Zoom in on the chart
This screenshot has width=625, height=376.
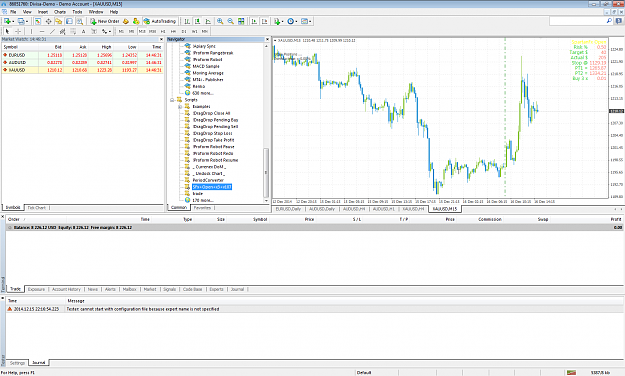coord(220,21)
